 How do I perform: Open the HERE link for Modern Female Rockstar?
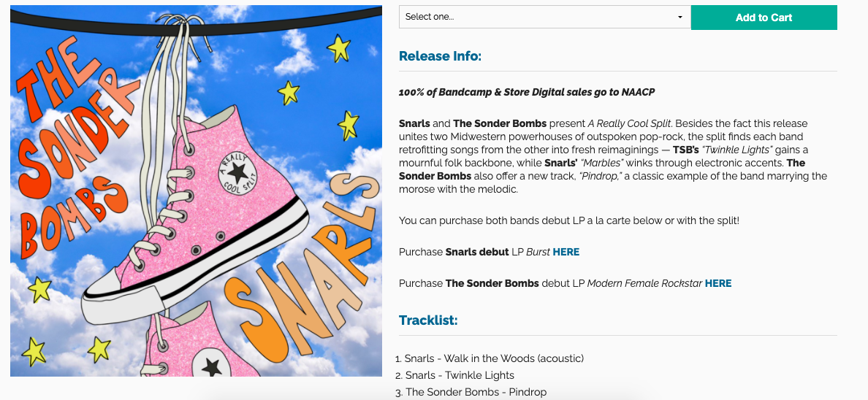[x=718, y=283]
